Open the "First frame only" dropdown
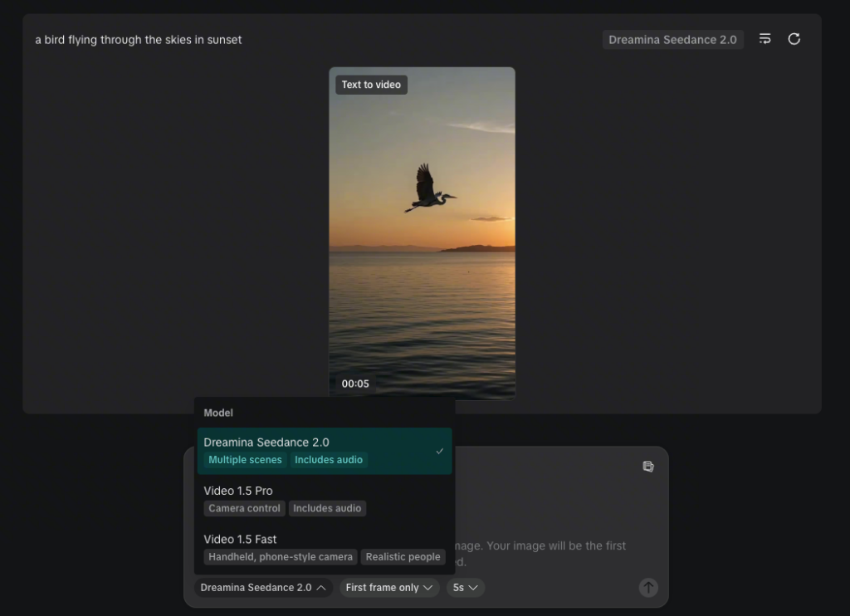 pos(390,588)
